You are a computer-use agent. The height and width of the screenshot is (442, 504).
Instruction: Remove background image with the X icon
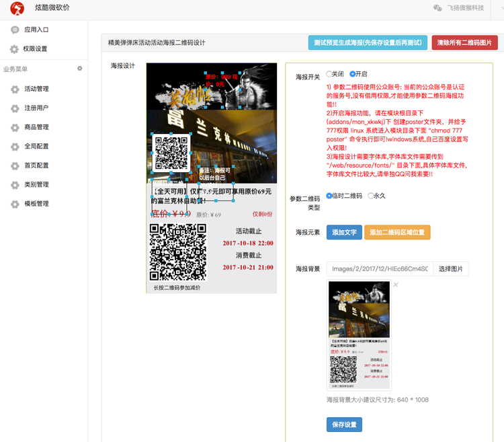point(396,285)
